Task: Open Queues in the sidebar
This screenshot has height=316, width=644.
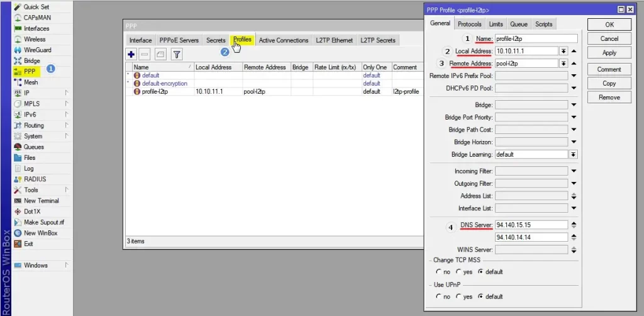Action: (x=34, y=147)
